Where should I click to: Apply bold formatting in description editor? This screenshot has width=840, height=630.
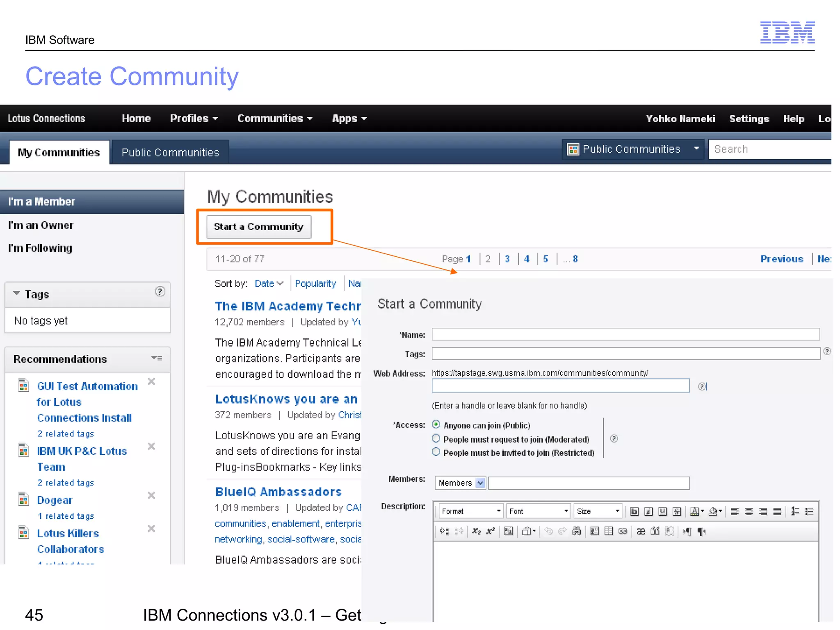tap(634, 511)
